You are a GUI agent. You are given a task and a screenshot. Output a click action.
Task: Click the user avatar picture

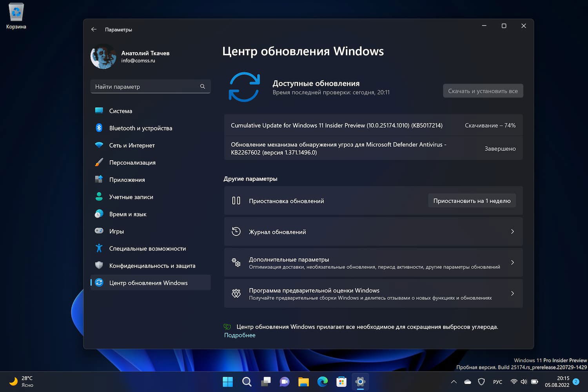tap(103, 56)
